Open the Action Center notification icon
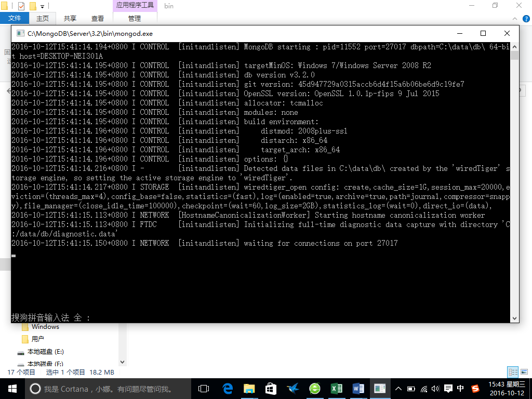This screenshot has width=532, height=399. [448, 389]
